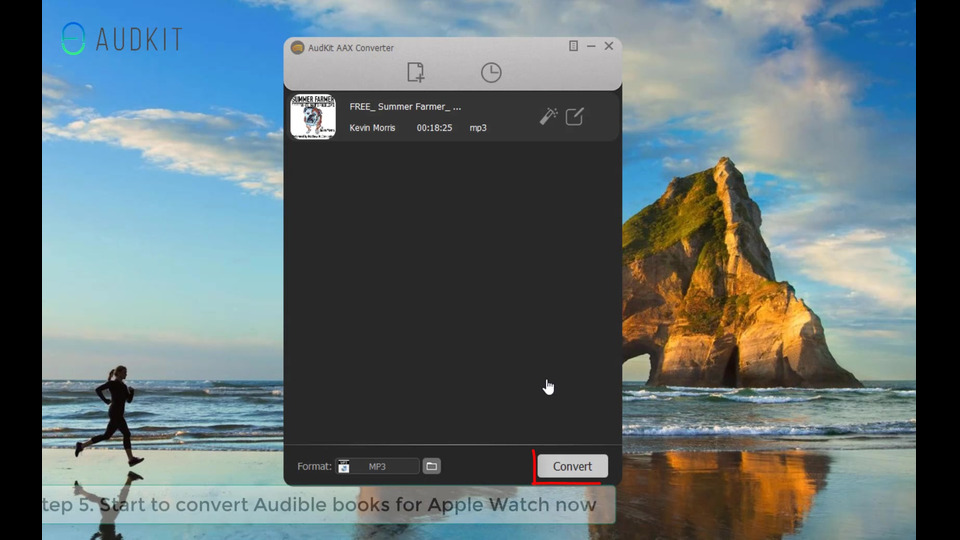Click the Add Files icon
Image resolution: width=960 pixels, height=540 pixels.
point(416,72)
